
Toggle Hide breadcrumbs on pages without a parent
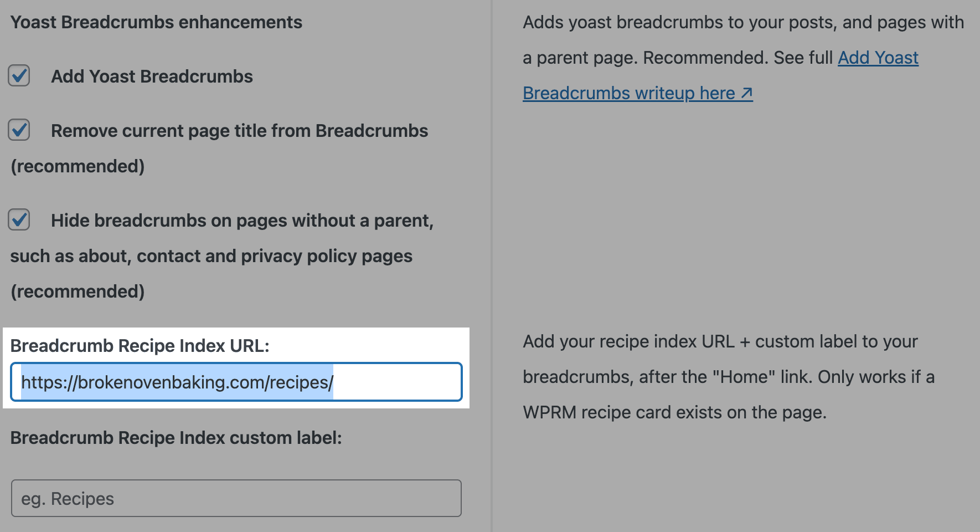[x=19, y=219]
